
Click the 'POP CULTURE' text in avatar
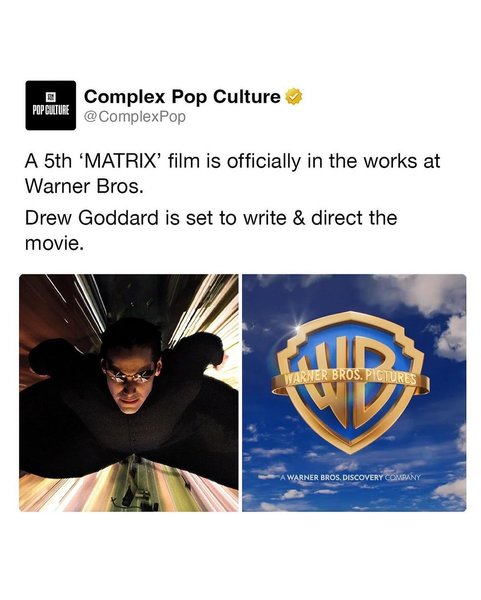pos(51,111)
